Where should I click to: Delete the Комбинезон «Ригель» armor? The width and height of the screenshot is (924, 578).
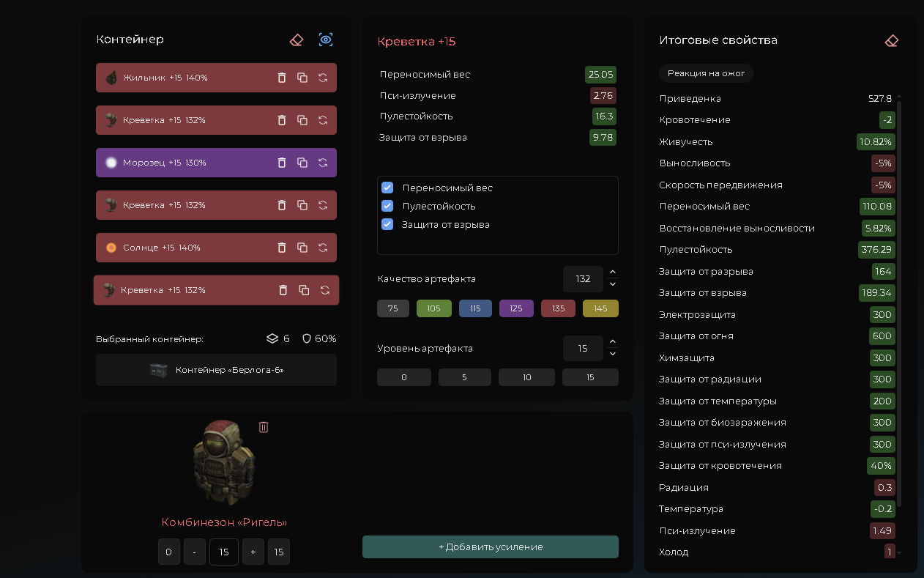[x=264, y=427]
